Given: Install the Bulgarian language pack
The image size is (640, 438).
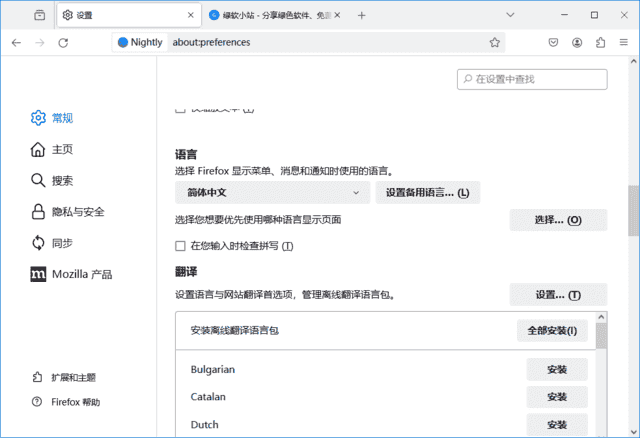Looking at the screenshot, I should [557, 369].
